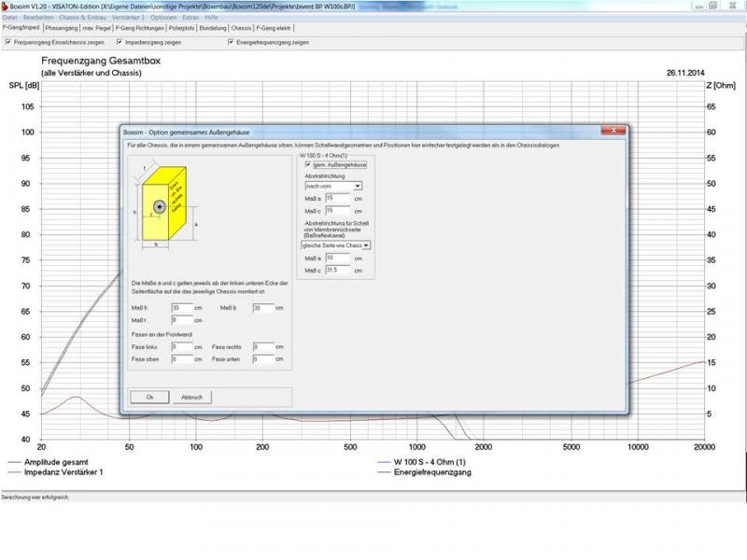Viewport: 747px width, 560px height.
Task: Click the 'Fase links' input field
Action: (180, 346)
